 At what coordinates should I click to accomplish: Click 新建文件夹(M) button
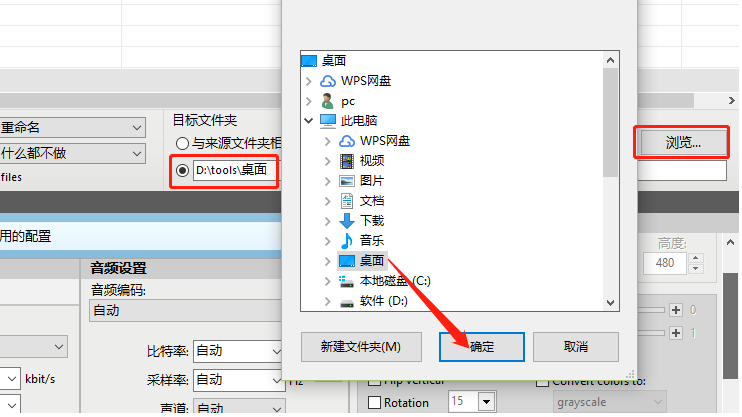tap(361, 347)
